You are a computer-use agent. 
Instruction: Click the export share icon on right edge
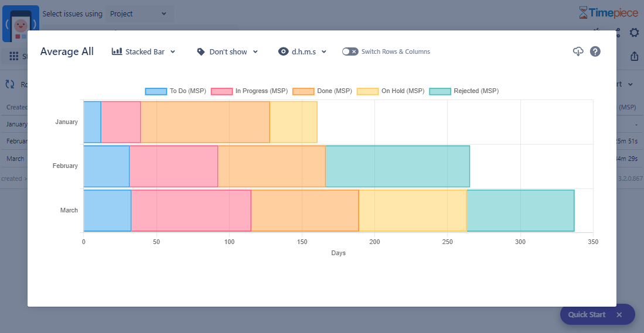coord(634,56)
